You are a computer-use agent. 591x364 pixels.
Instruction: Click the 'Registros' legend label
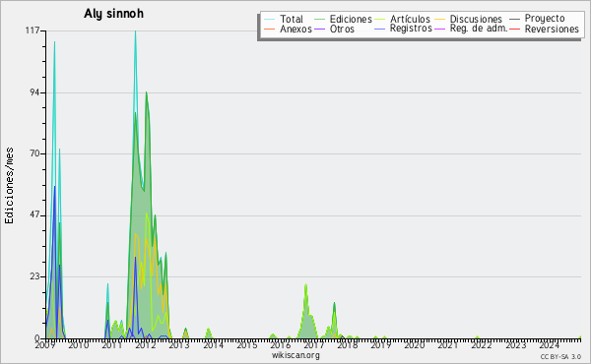pos(411,29)
